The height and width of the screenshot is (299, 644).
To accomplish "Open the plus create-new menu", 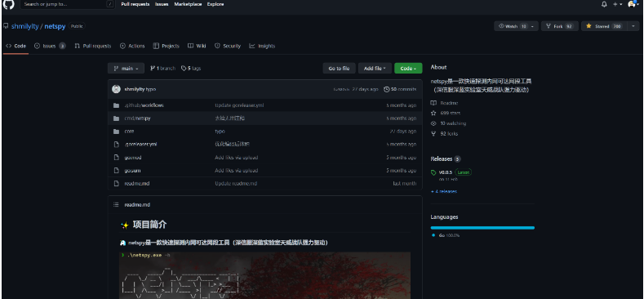I will (x=617, y=4).
